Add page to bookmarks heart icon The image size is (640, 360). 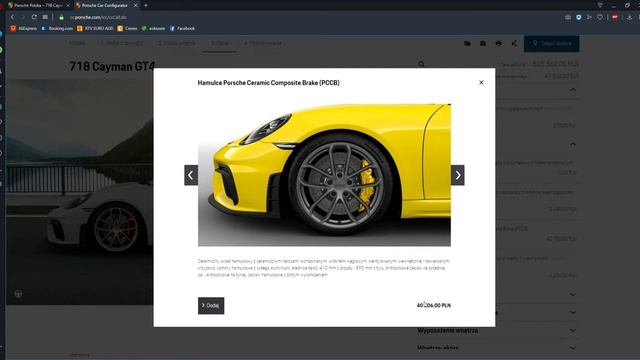pos(600,17)
